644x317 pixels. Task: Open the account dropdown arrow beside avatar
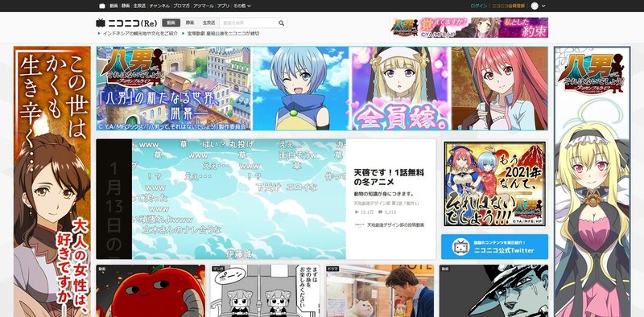click(x=544, y=6)
